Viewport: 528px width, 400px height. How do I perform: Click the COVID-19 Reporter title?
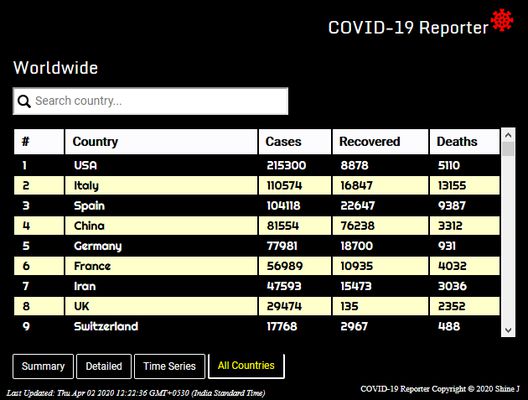408,28
